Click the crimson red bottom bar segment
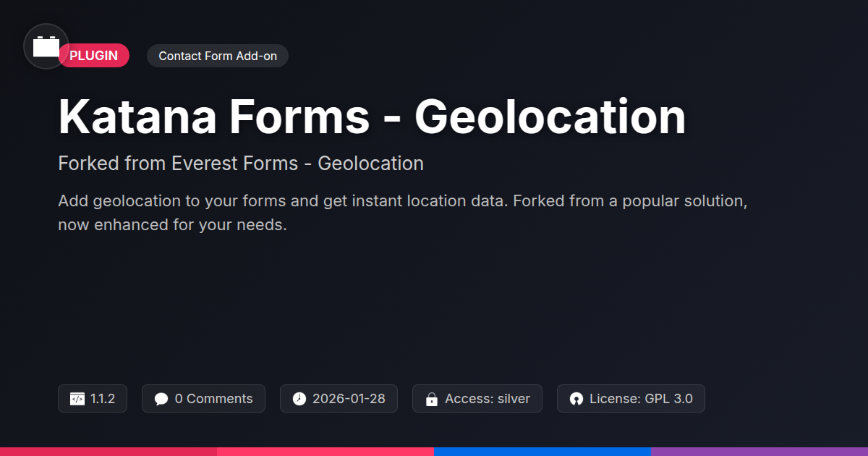Screen dimensions: 868x456 [109, 451]
